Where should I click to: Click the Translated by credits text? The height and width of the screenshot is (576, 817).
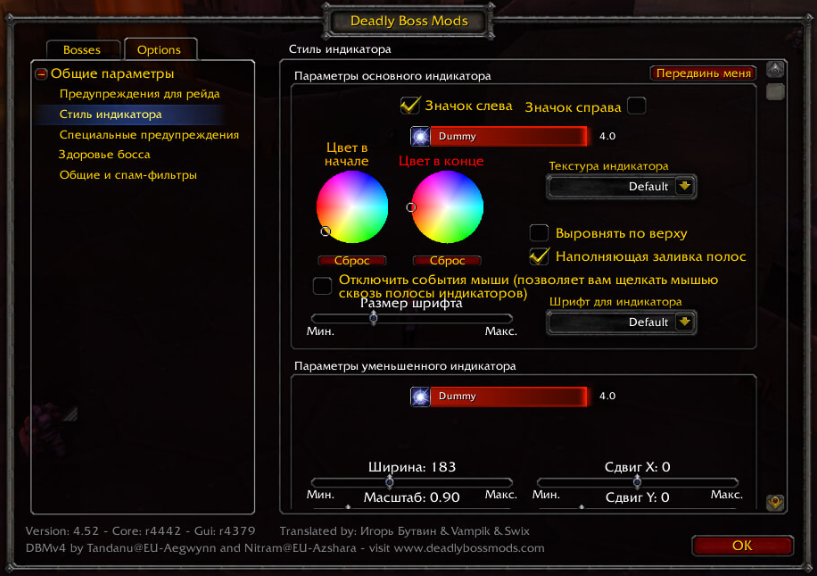click(404, 531)
